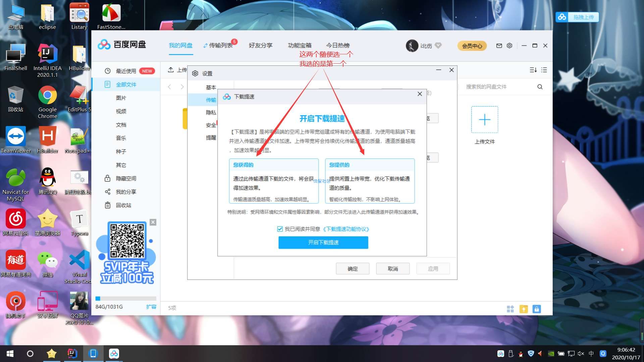Close the QR code SVIP advertisement
This screenshot has height=362, width=644.
point(153,222)
